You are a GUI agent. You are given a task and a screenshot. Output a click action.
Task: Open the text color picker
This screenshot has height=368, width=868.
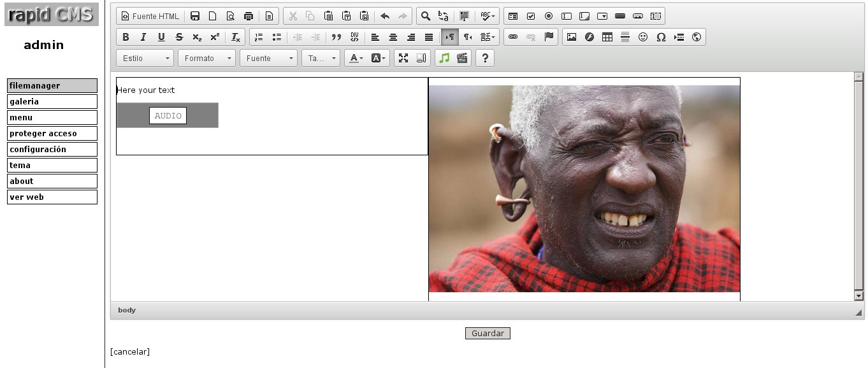(356, 58)
